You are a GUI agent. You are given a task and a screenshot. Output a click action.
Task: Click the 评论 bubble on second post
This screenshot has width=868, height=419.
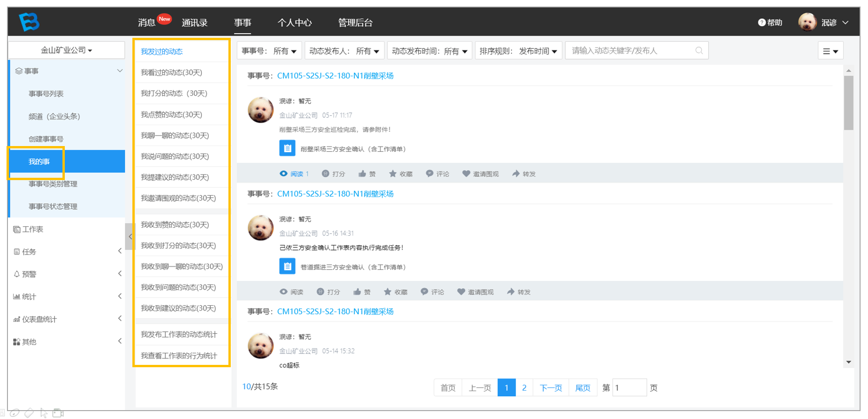pyautogui.click(x=424, y=292)
